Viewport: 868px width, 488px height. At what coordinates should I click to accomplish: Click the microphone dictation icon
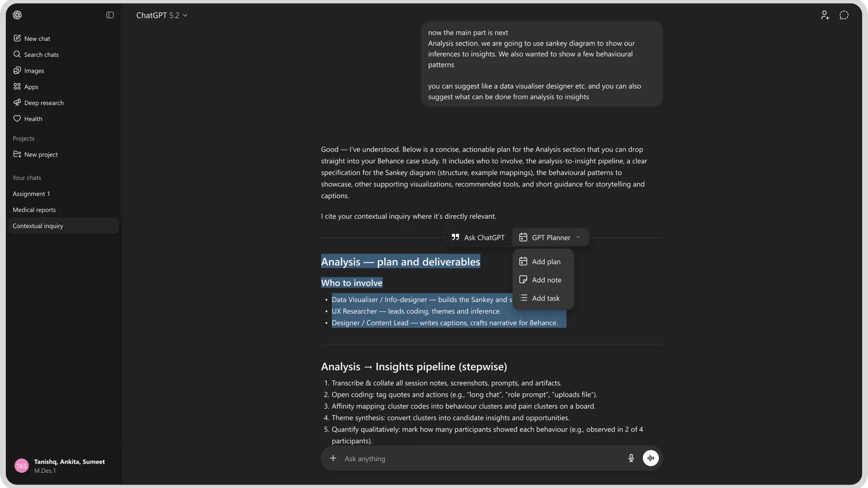631,458
